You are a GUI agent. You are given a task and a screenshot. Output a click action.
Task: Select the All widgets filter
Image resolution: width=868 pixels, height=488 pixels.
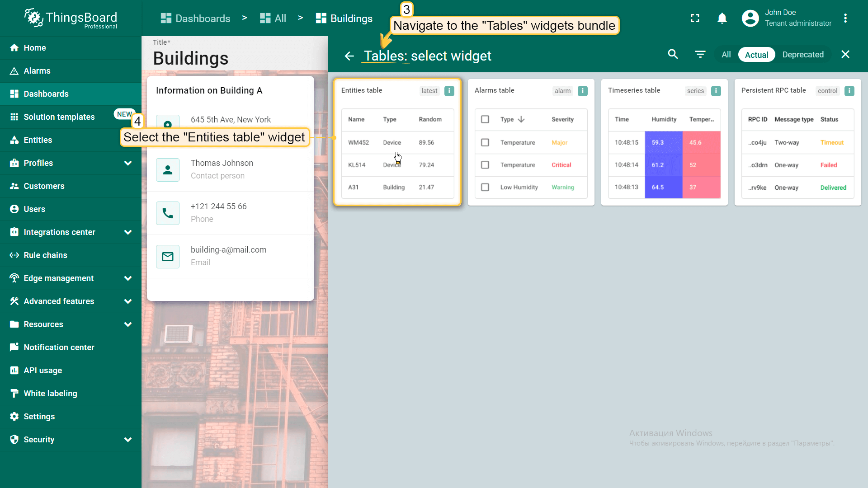[726, 55]
